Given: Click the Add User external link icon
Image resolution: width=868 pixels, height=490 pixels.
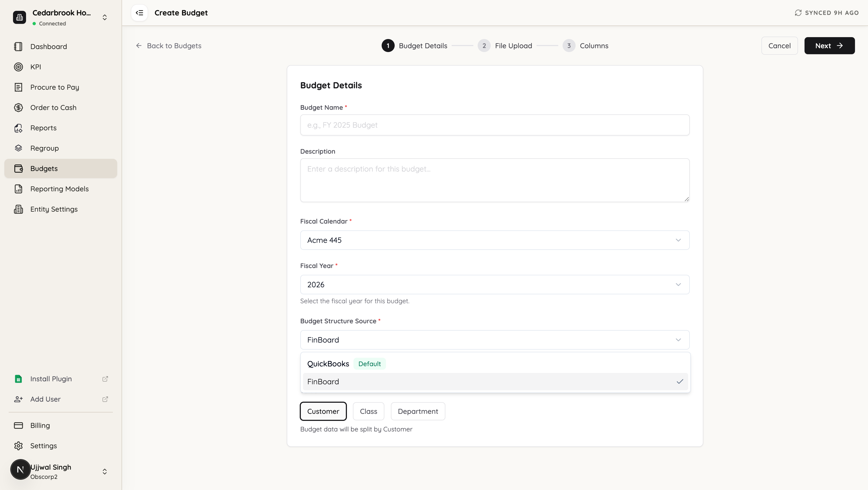Looking at the screenshot, I should [x=105, y=399].
